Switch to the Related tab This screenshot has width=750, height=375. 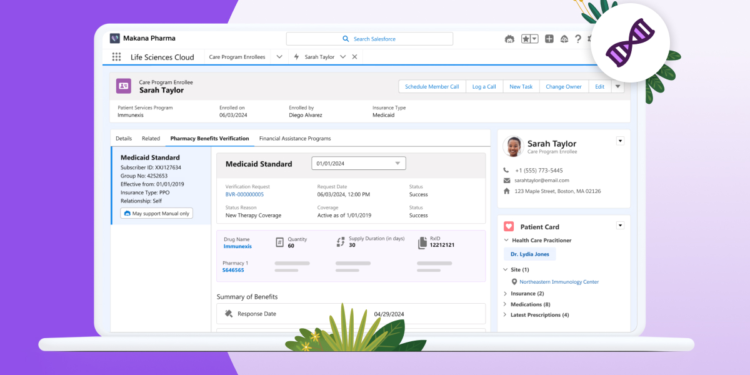coord(151,138)
